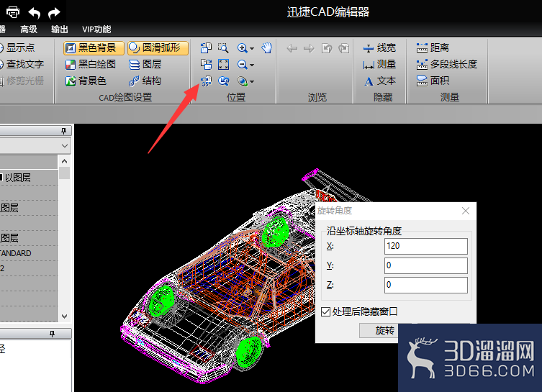The image size is (542, 392).
Task: Pin the upper left side panel
Action: tap(63, 131)
